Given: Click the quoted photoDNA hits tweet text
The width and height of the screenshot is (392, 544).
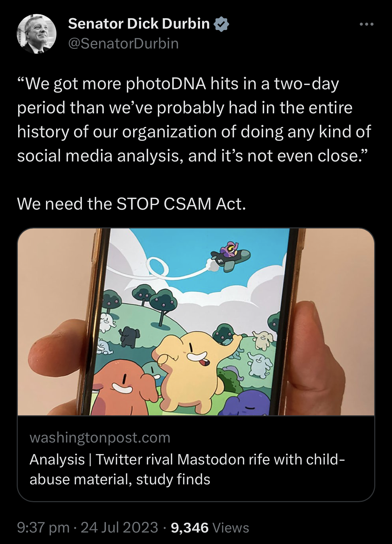Looking at the screenshot, I should (194, 120).
